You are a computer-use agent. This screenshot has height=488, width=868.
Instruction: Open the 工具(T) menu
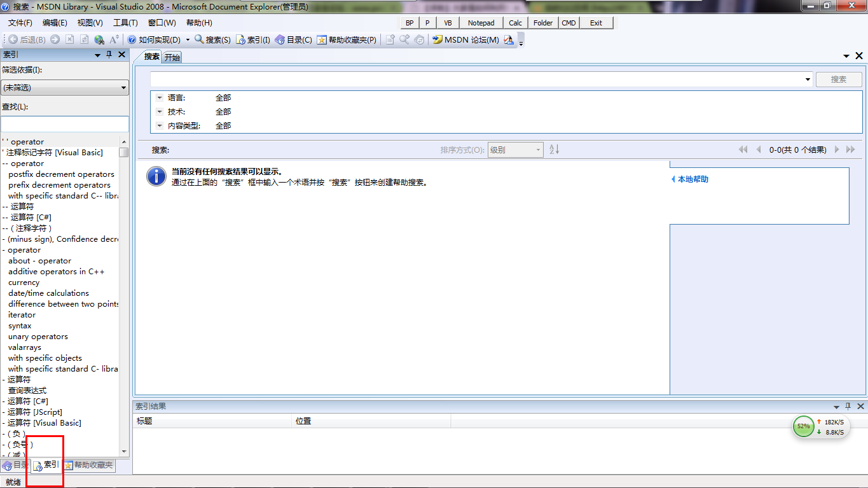coord(125,23)
